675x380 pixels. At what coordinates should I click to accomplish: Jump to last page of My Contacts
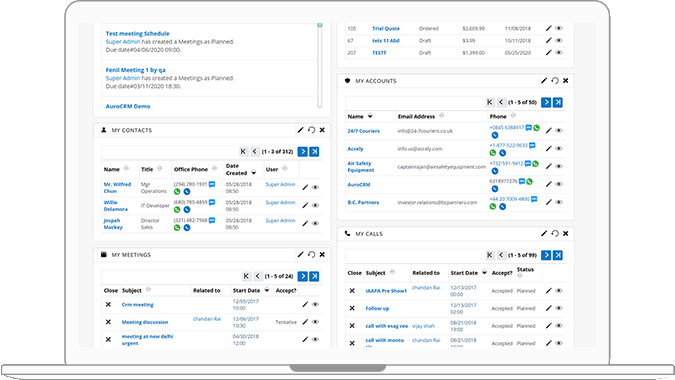[314, 151]
